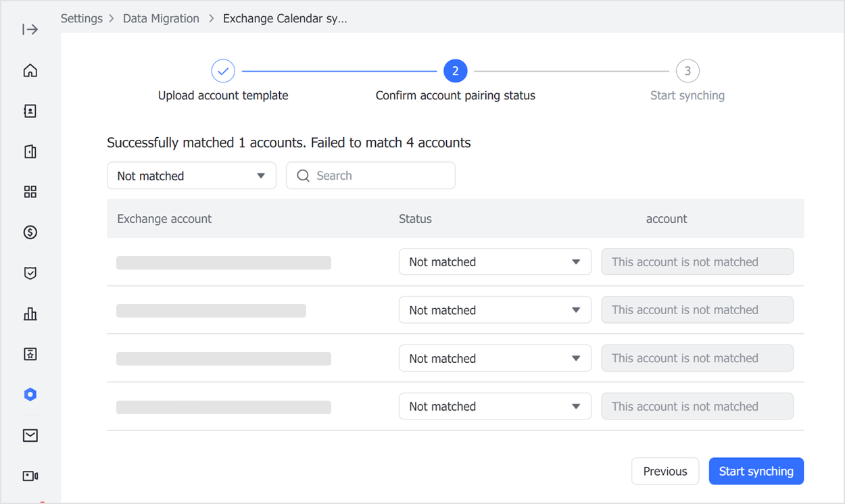Viewport: 845px width, 504px height.
Task: Select the 'Upload account template' step circle
Action: point(223,71)
